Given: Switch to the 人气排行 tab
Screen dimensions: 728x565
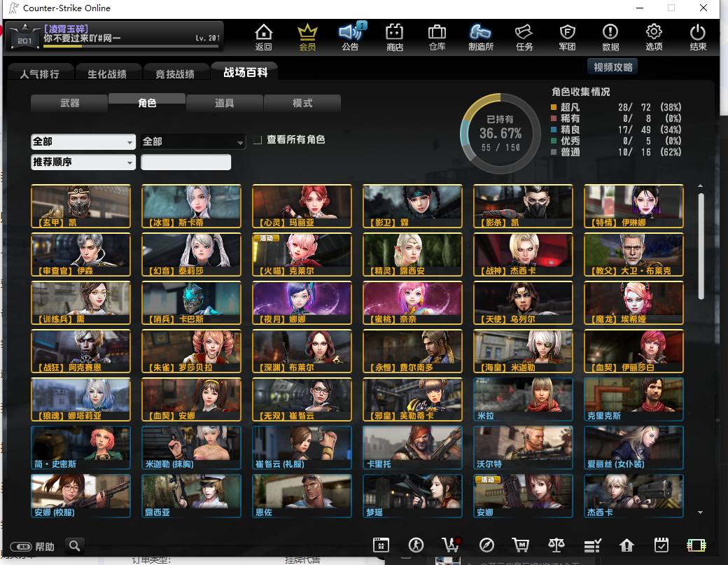Looking at the screenshot, I should pos(40,74).
